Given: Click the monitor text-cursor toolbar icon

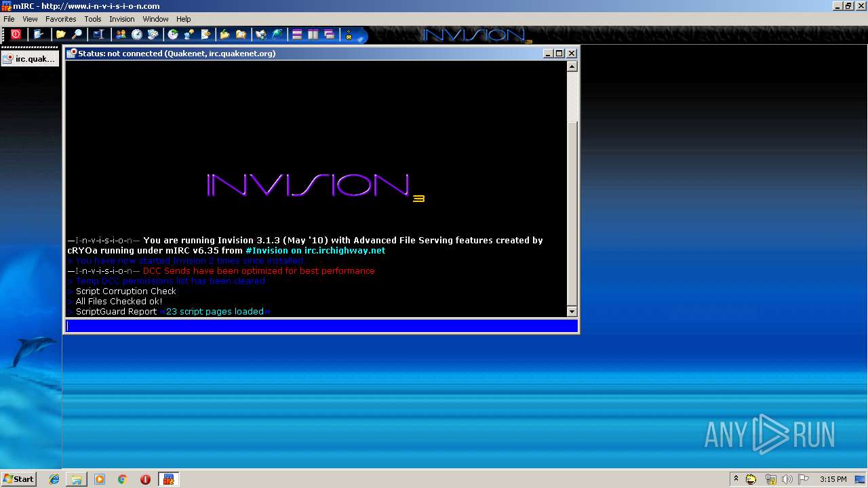Looking at the screenshot, I should 98,35.
